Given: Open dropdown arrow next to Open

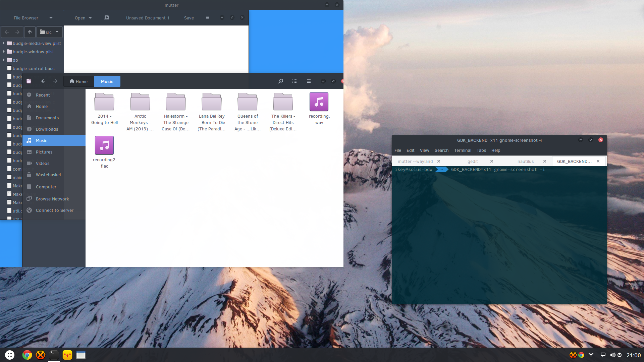Looking at the screenshot, I should pos(90,18).
